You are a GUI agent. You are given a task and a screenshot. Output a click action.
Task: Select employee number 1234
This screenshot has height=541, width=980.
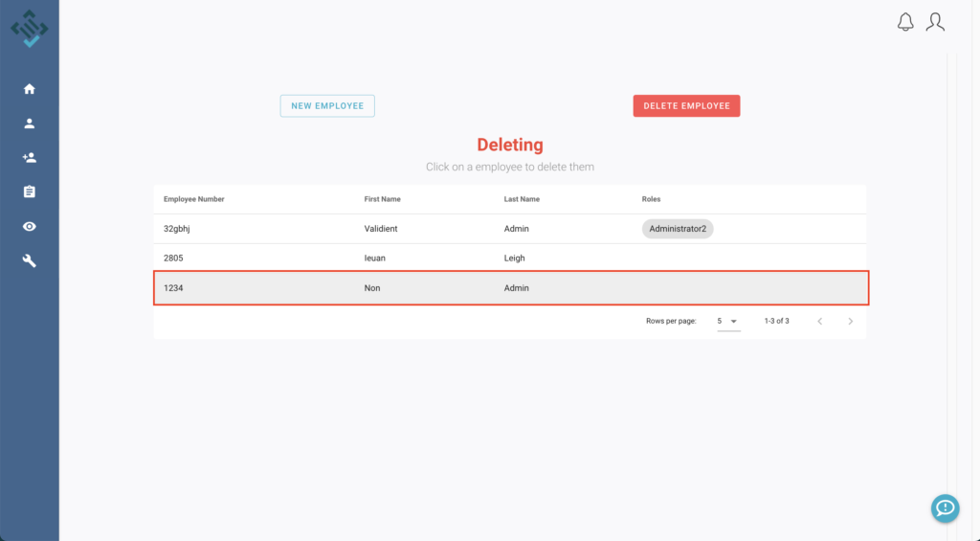pos(173,287)
